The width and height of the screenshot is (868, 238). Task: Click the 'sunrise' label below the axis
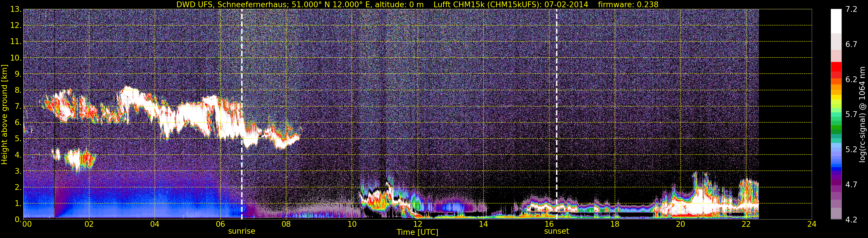tap(242, 231)
